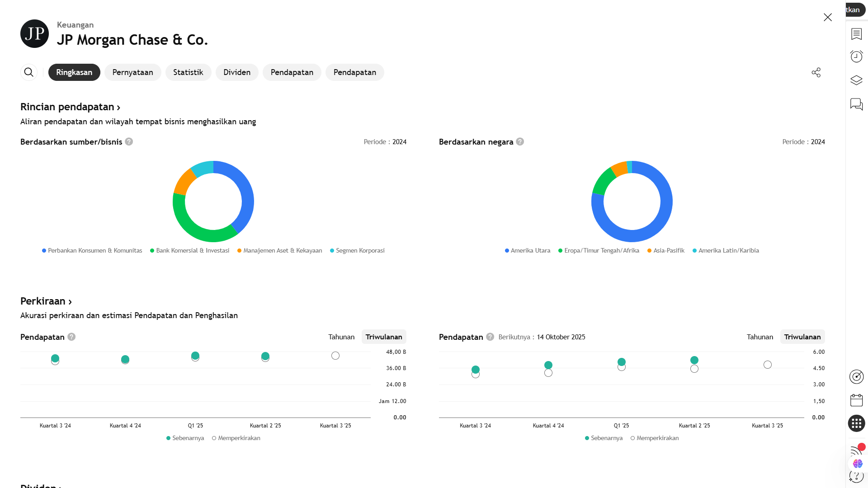This screenshot has width=868, height=488.
Task: Click Kuartal 3 '25 estimate circle
Action: click(x=335, y=356)
